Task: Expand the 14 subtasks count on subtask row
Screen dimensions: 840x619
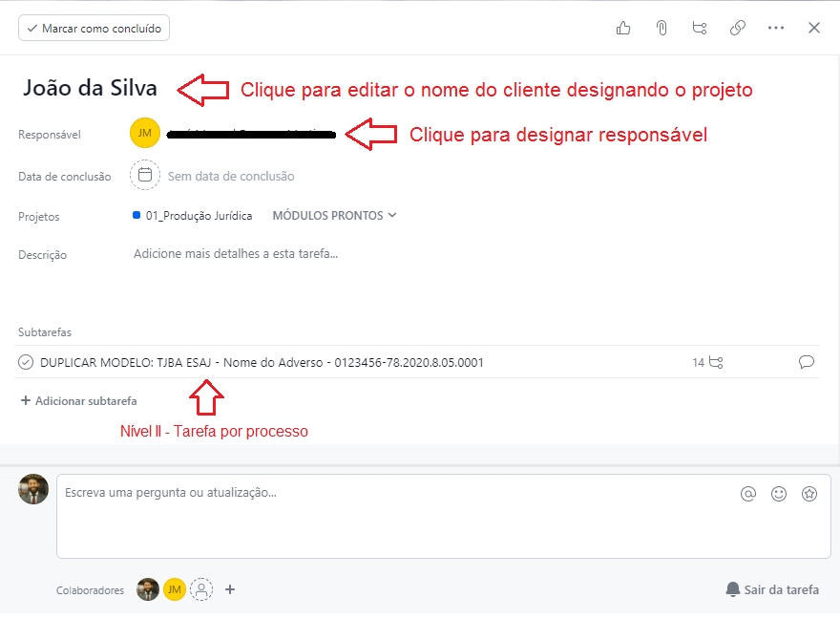Action: click(708, 362)
